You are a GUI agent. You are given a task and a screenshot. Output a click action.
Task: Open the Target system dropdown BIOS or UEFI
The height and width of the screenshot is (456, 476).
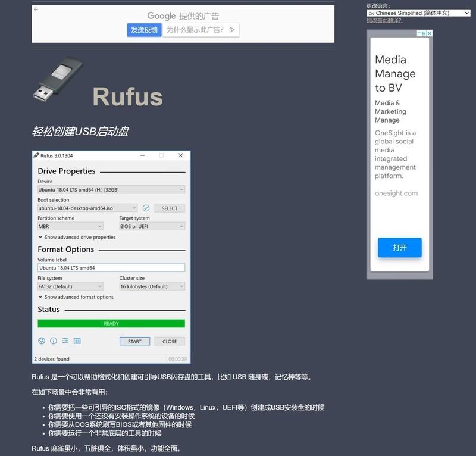tap(152, 226)
